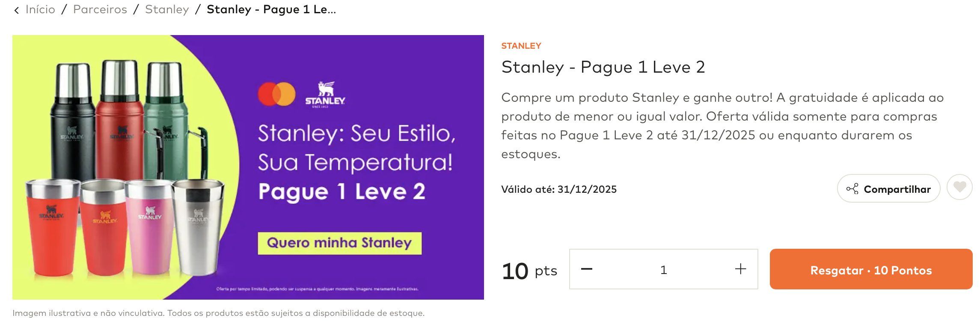Share offer via Compartilhar button

(x=888, y=189)
